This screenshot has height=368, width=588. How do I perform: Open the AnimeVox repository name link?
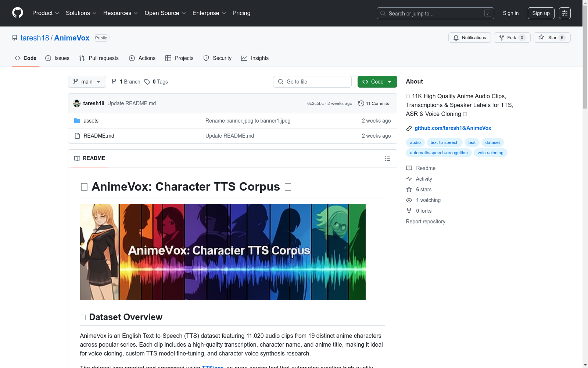click(x=72, y=38)
